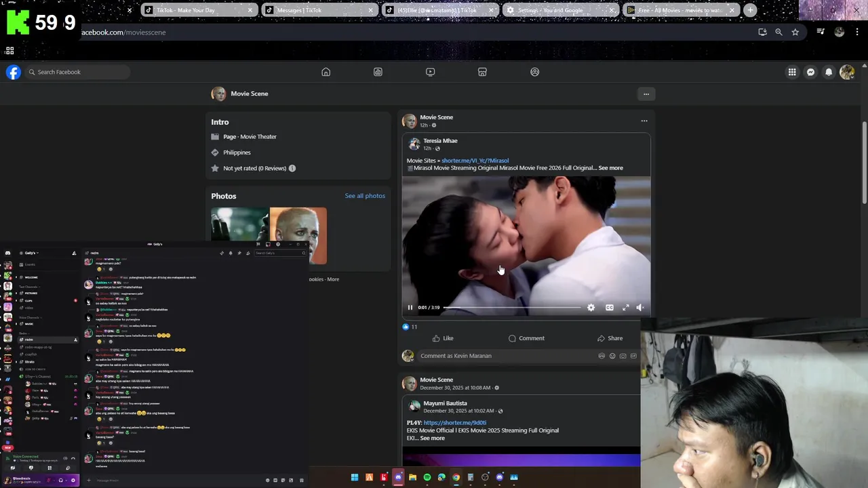Select redm-mapa-at-tg channel in Discord

pyautogui.click(x=38, y=347)
